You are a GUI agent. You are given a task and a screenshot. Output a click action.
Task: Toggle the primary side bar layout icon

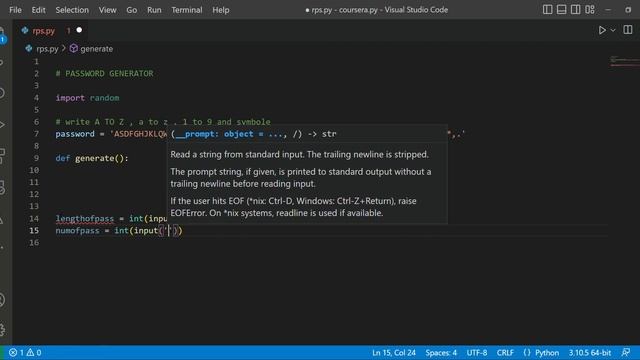(547, 9)
